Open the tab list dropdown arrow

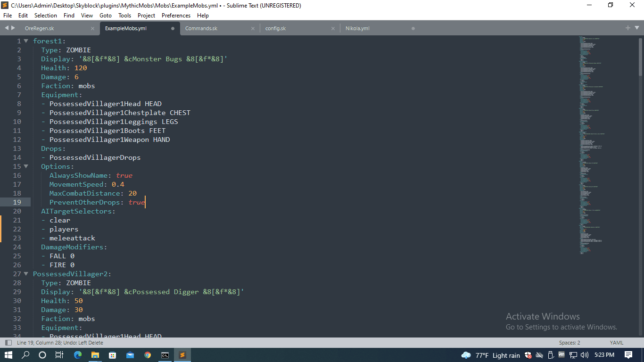[x=637, y=28]
